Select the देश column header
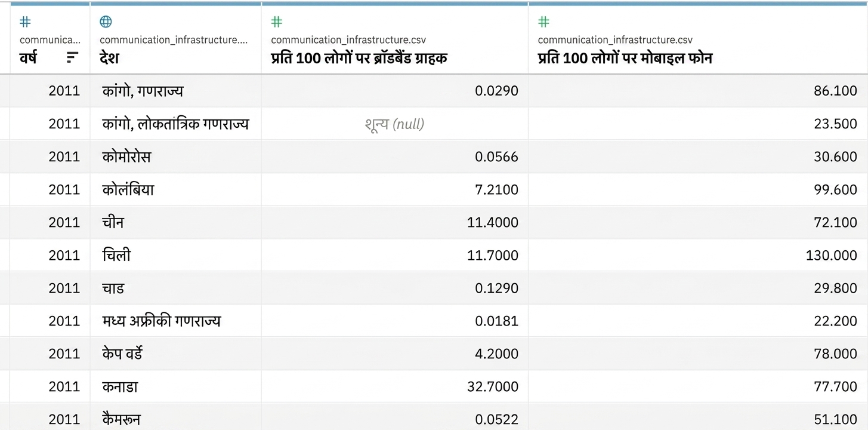The height and width of the screenshot is (430, 868). point(175,39)
